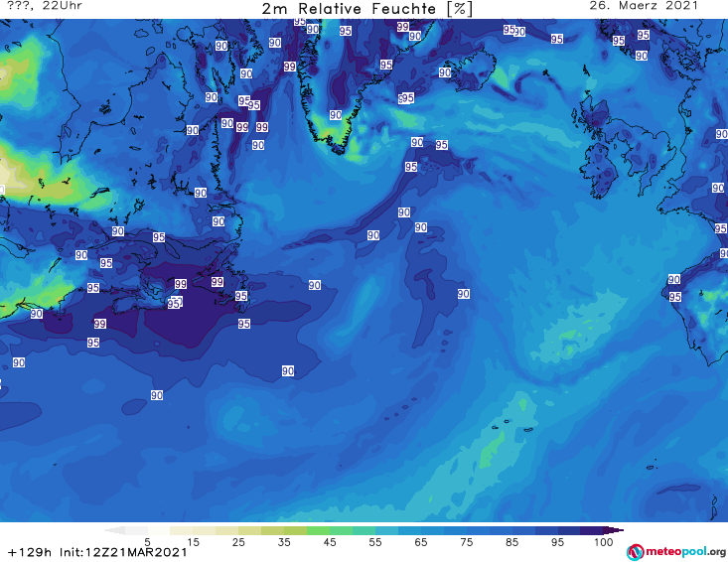Select the map title '2m Relative Feuchte [%]'

pos(366,9)
